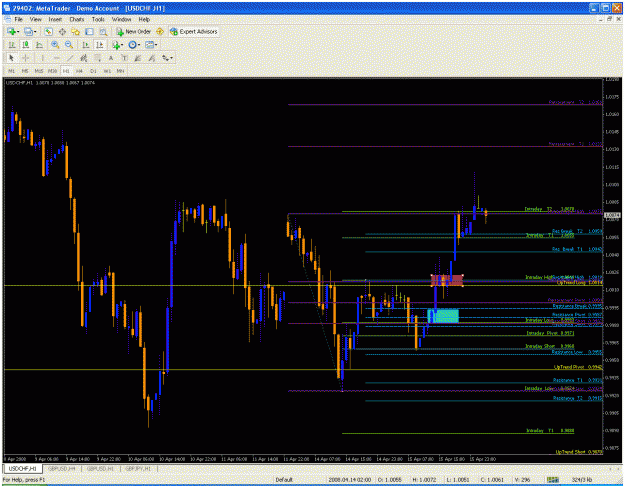Image resolution: width=625 pixels, height=486 pixels.
Task: Select the Fibonacci Retracement tool
Action: click(x=97, y=58)
